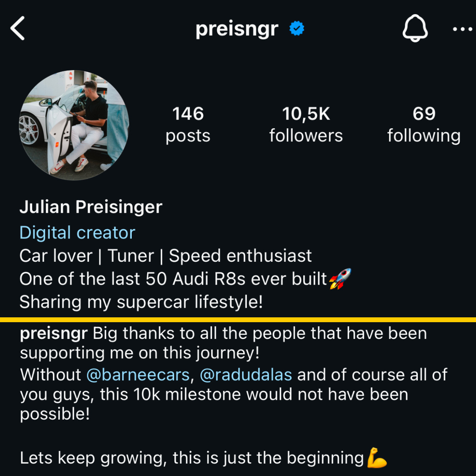
Task: Tap the Sharing my supercar lifestyle line
Action: pyautogui.click(x=141, y=302)
